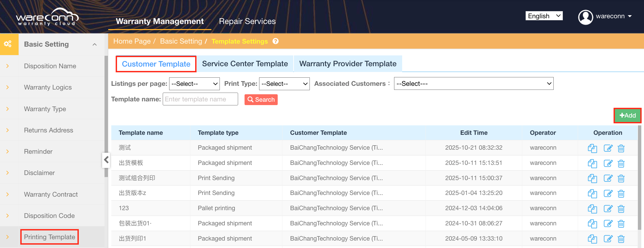The width and height of the screenshot is (644, 248).
Task: Click edit icon for template 123
Action: coord(608,209)
